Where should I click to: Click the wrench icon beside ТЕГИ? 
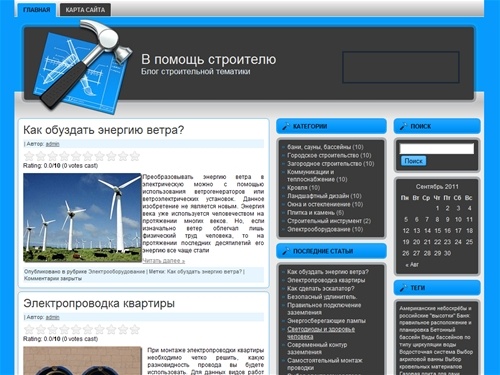click(x=403, y=287)
